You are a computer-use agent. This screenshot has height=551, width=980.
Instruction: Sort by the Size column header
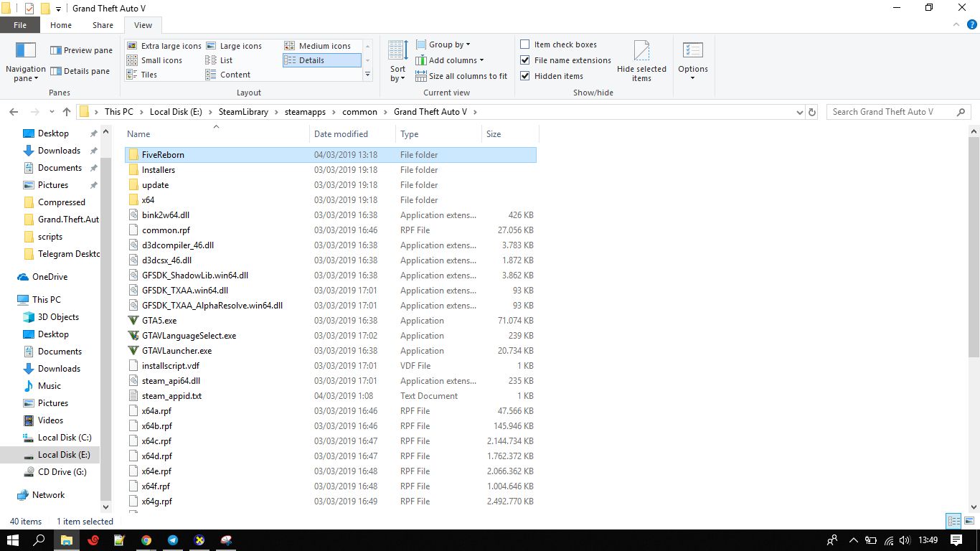510,134
